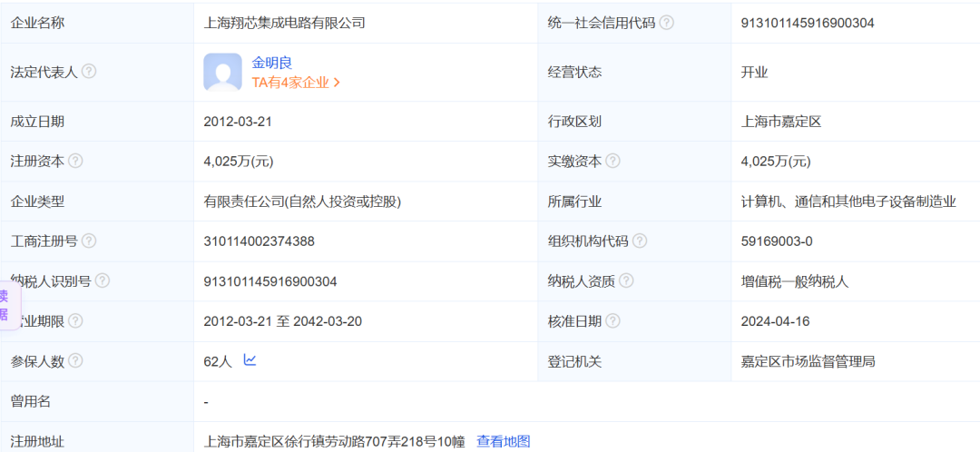Select registration number 310114002374388
This screenshot has height=452, width=980.
pos(259,241)
